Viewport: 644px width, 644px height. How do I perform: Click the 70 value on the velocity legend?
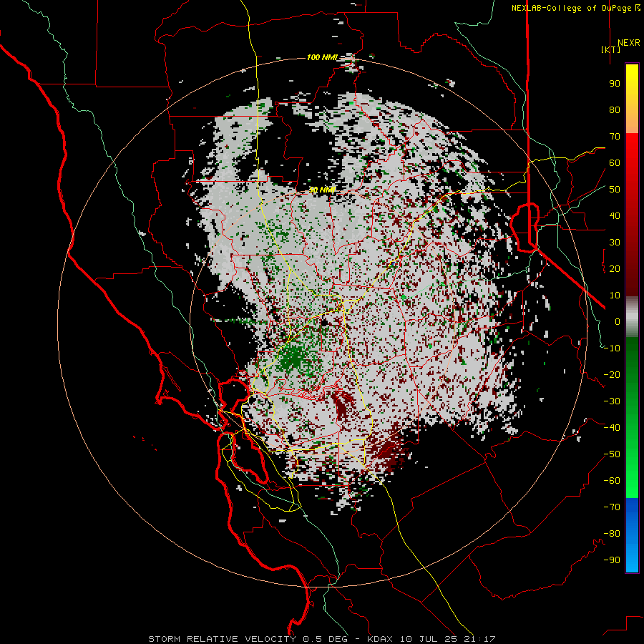(615, 137)
